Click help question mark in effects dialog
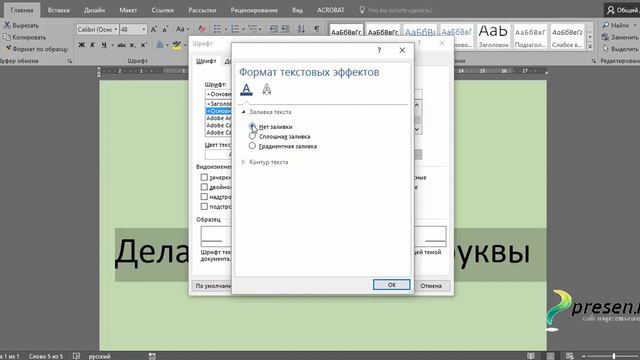Viewport: 640px width, 360px height. click(x=379, y=50)
